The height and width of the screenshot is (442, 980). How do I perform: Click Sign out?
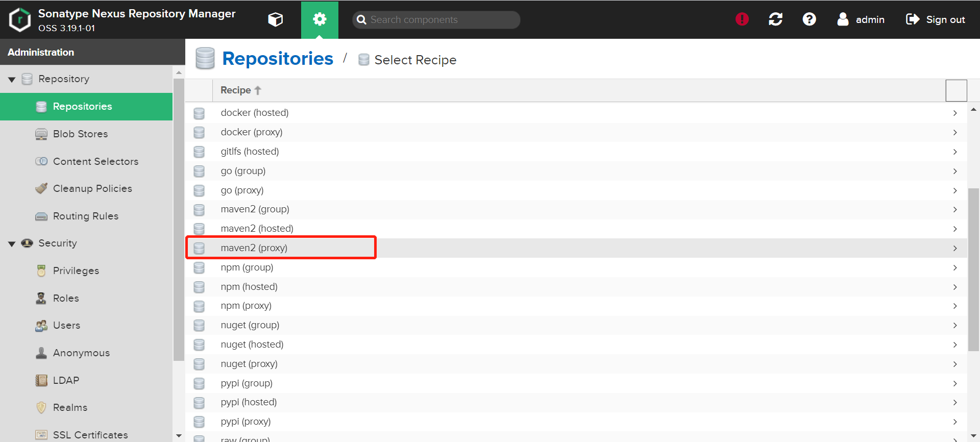pyautogui.click(x=935, y=19)
